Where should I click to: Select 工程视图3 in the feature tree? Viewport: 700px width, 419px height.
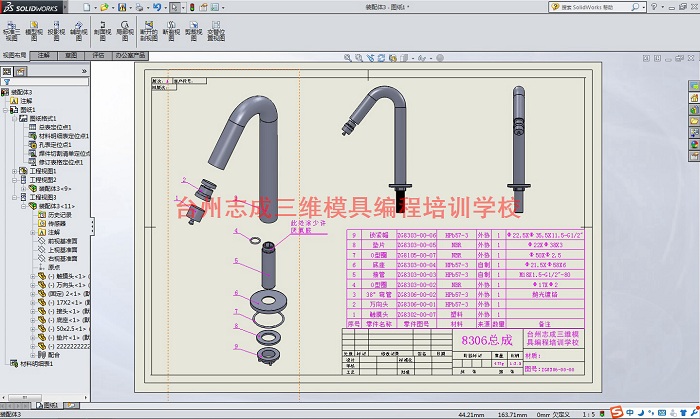click(x=43, y=197)
